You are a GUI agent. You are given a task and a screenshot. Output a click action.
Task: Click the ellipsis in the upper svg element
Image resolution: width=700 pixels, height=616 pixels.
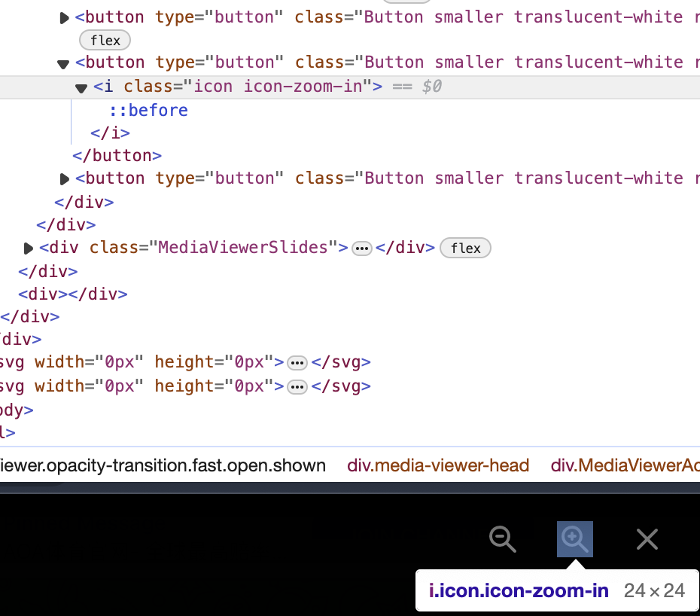coord(297,362)
